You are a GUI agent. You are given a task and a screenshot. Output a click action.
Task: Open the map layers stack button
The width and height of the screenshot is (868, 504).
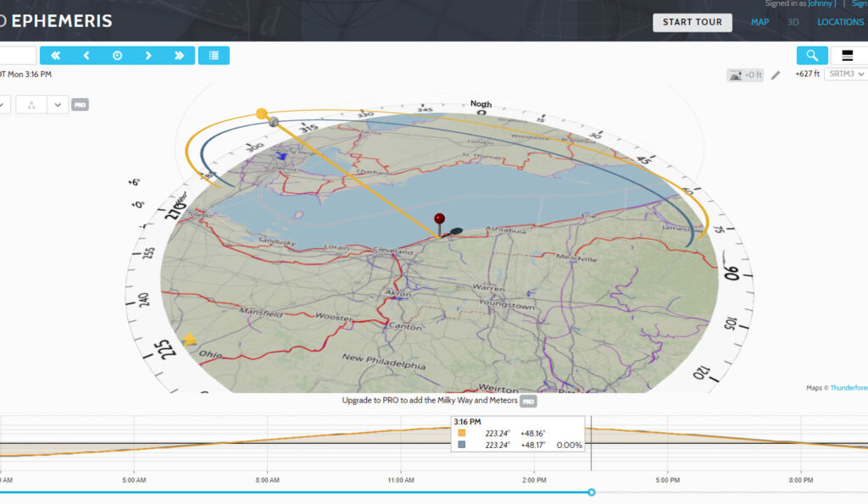[x=848, y=55]
